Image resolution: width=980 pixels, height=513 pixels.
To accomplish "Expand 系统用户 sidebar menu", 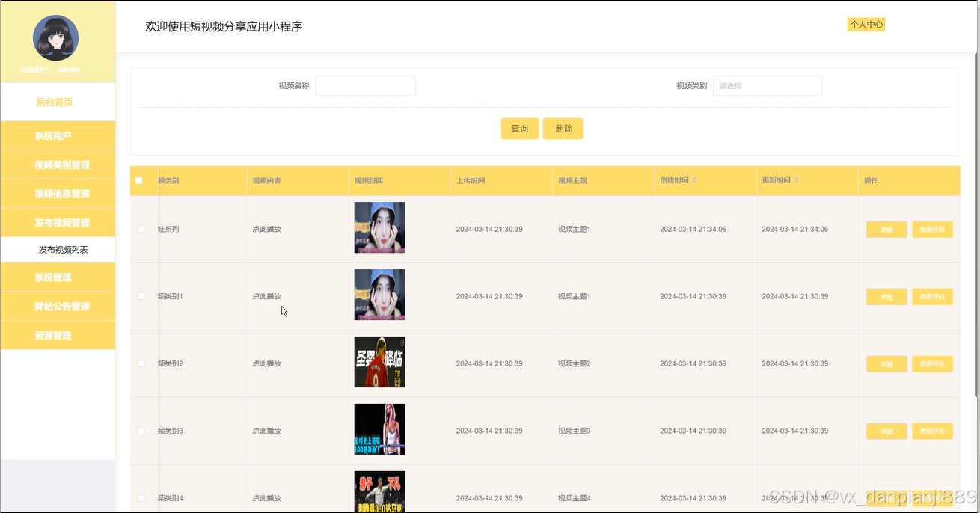I will point(58,136).
